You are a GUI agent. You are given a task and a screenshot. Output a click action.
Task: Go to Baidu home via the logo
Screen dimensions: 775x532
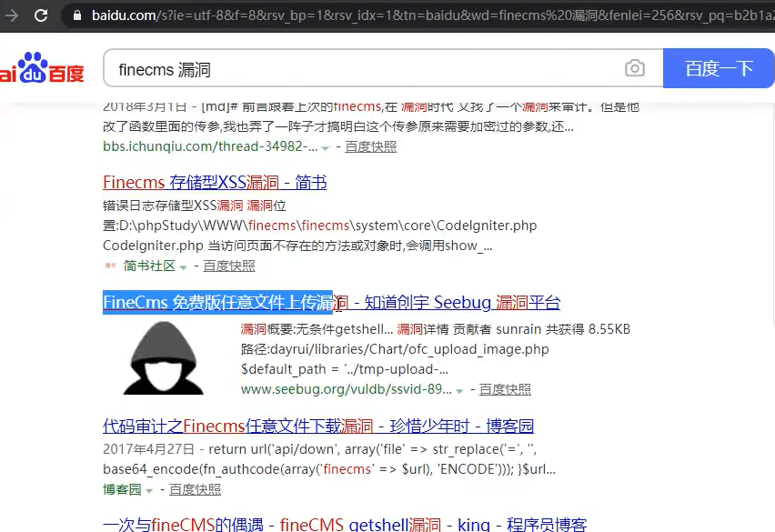(42, 67)
